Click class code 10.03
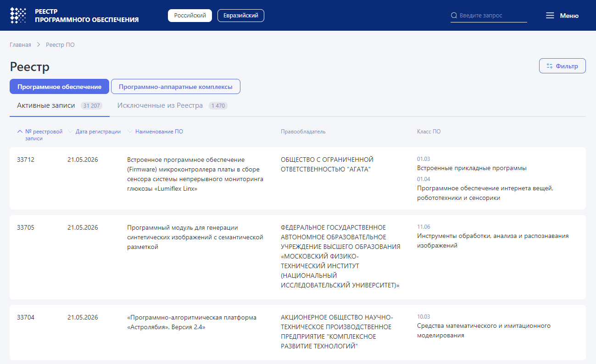Viewport: 596px width, 364px height. click(423, 317)
